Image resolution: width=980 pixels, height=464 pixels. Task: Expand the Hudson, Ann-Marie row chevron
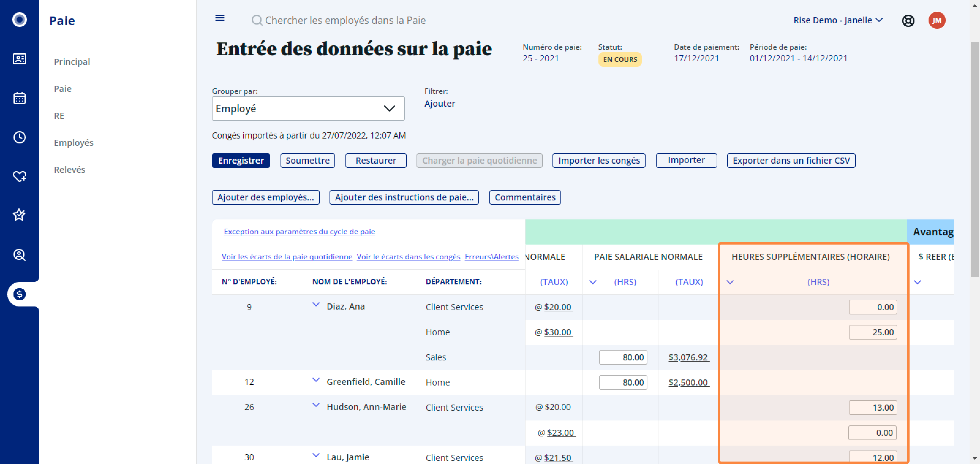pyautogui.click(x=316, y=405)
